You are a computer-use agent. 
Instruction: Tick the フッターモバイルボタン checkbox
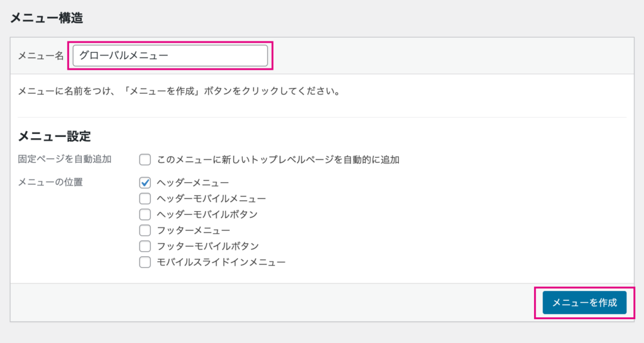coord(145,246)
